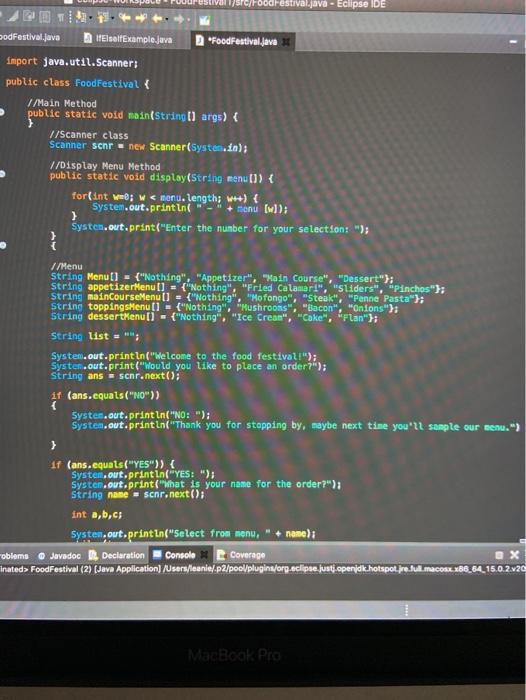
Task: Click the 'if (ans.equals("NO"))' line
Action: coord(105,396)
